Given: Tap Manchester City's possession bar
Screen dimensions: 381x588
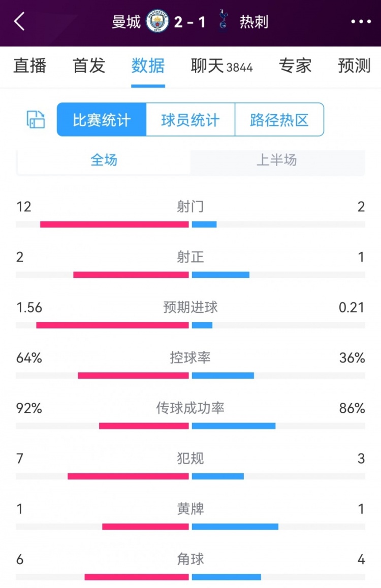Looking at the screenshot, I should coord(133,375).
